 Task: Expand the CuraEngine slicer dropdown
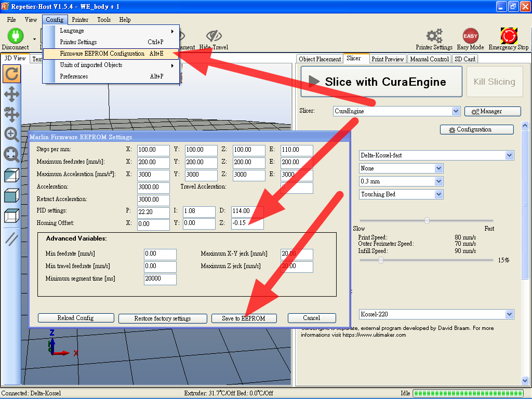tap(456, 111)
